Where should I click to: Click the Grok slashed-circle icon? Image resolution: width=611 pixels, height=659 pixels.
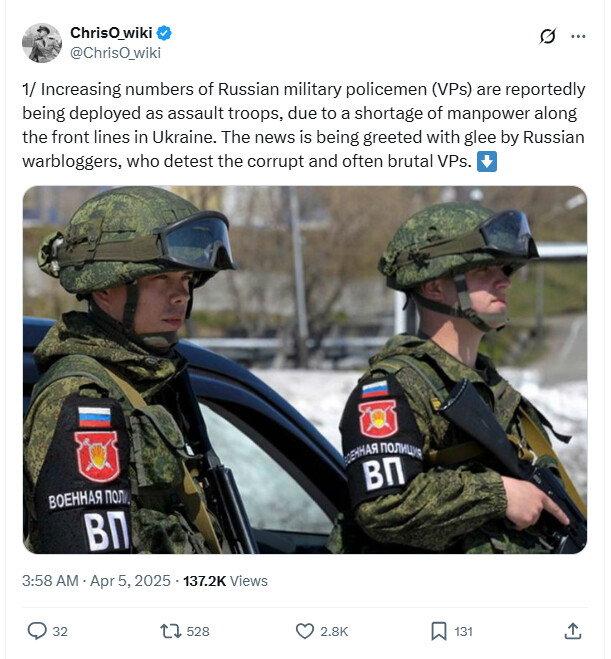tap(548, 36)
